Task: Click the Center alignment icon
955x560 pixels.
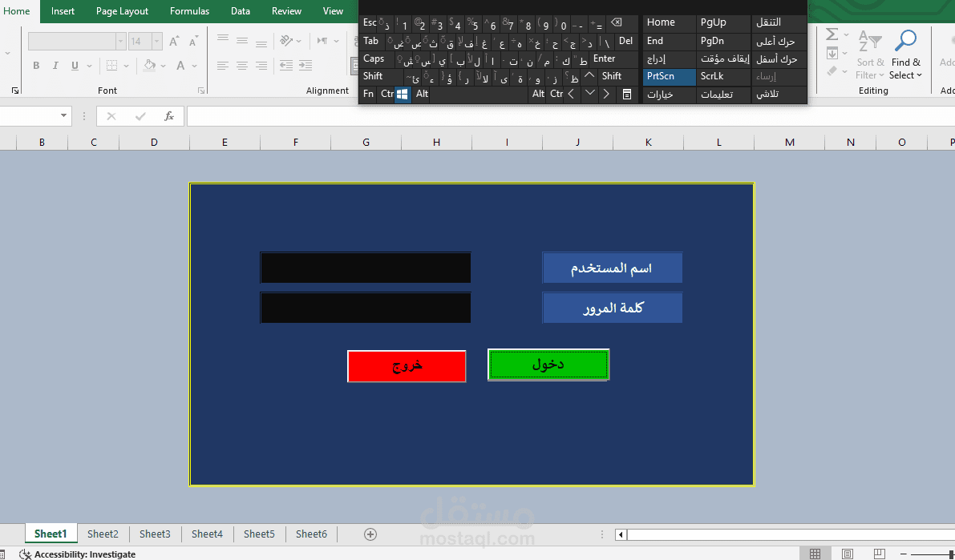Action: [242, 65]
